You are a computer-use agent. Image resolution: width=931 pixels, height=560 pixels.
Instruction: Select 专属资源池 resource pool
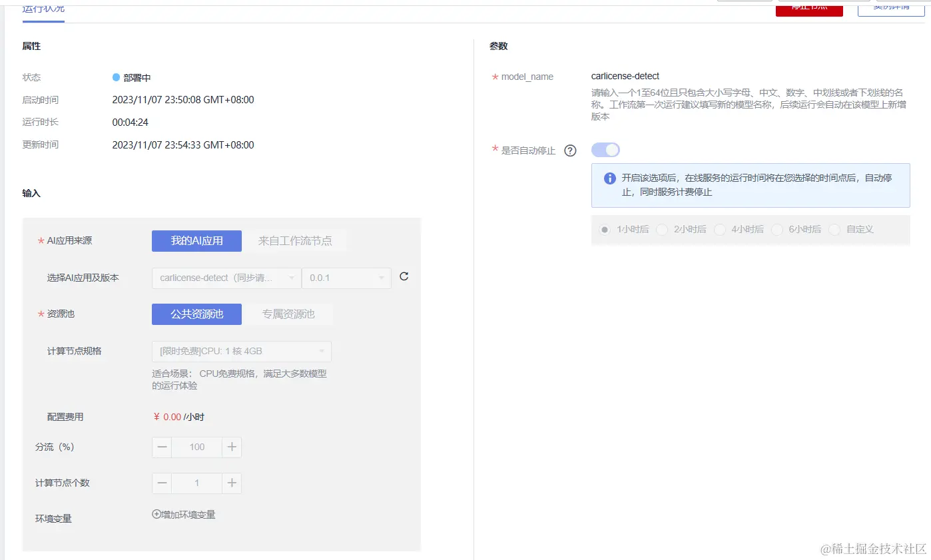288,314
